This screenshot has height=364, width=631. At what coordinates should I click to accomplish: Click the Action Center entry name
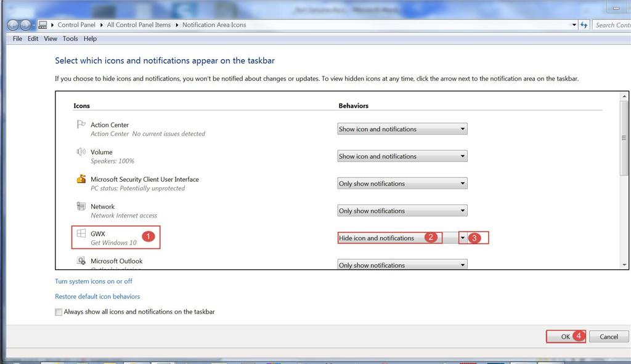pyautogui.click(x=110, y=125)
